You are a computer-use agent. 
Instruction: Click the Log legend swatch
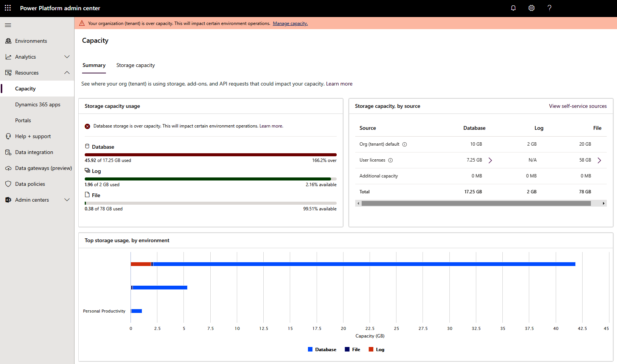click(371, 349)
